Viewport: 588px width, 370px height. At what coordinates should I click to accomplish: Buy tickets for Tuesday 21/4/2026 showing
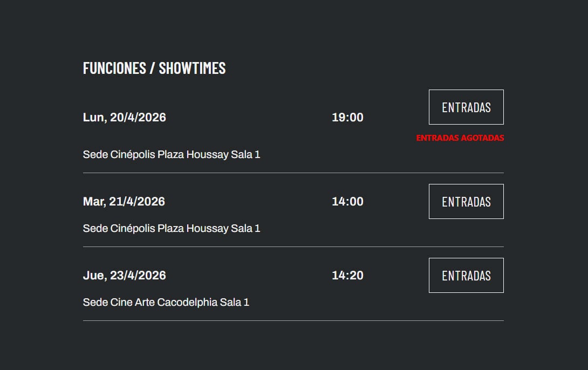click(466, 202)
